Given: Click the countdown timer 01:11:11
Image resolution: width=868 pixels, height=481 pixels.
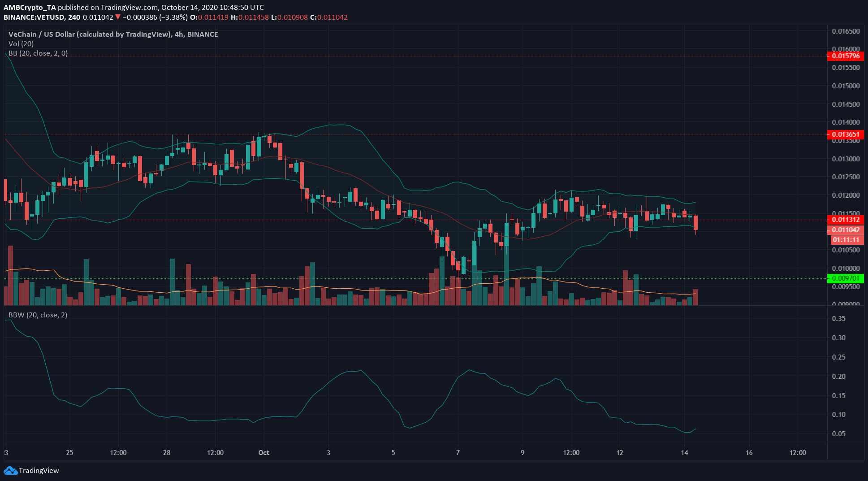Looking at the screenshot, I should click(846, 240).
